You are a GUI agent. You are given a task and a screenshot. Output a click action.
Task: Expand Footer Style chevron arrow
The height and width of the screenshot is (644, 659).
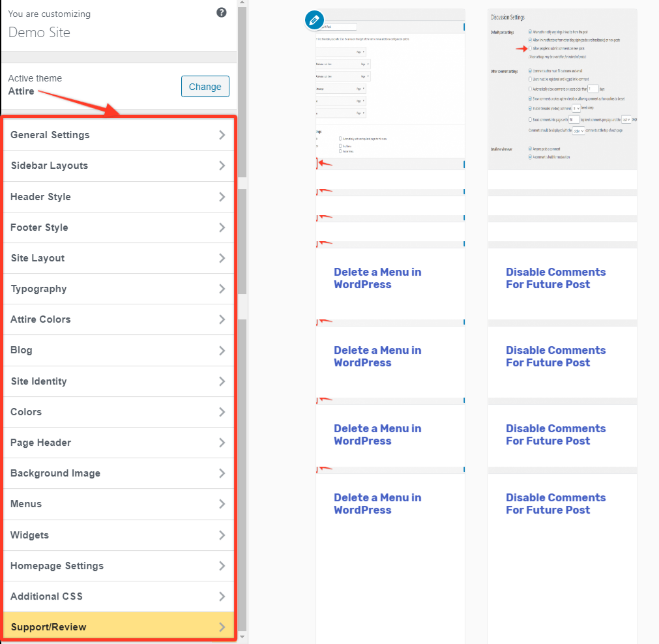tap(222, 227)
